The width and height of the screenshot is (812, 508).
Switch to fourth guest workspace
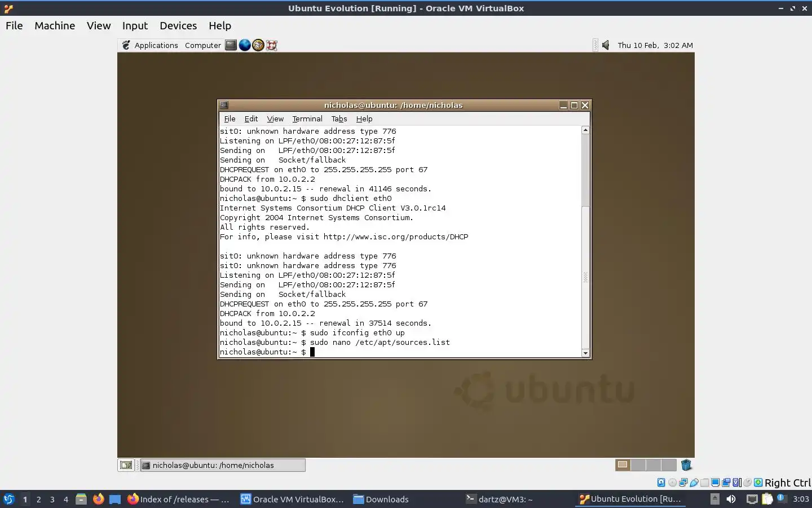click(669, 465)
